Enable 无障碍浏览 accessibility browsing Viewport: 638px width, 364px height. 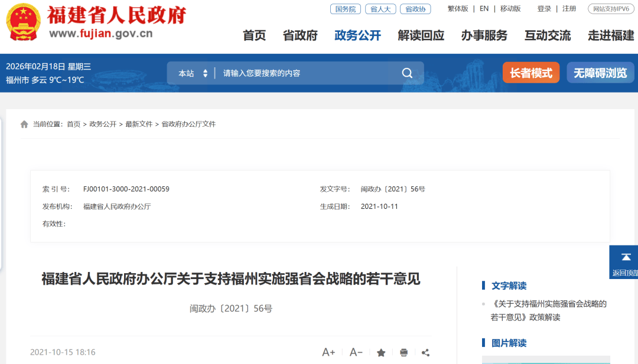(600, 73)
